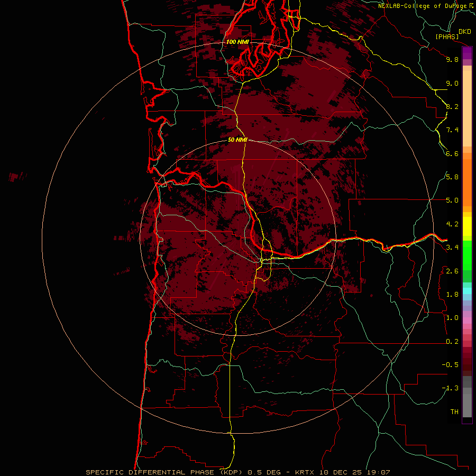Viewport: 476px width, 476px height.
Task: Select the 4.2 scale value
Action: tap(452, 224)
